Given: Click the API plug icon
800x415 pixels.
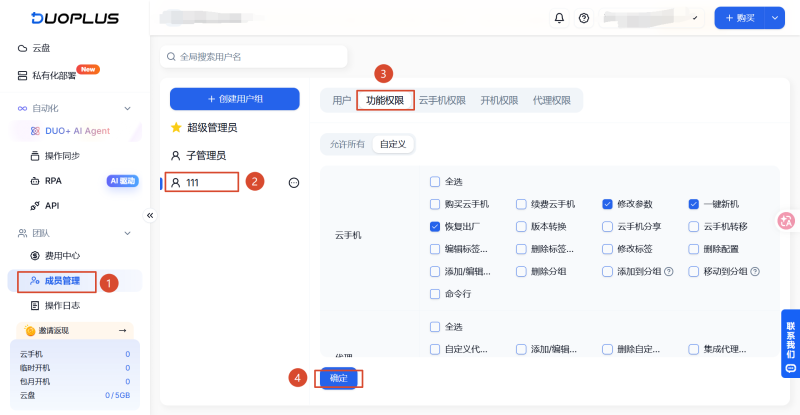Looking at the screenshot, I should [35, 206].
